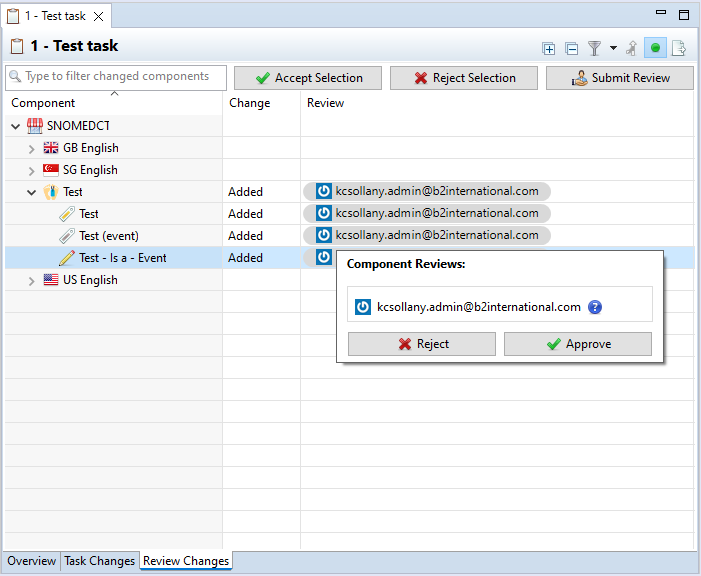Click the Expand All toolbar icon
701x576 pixels.
[549, 48]
